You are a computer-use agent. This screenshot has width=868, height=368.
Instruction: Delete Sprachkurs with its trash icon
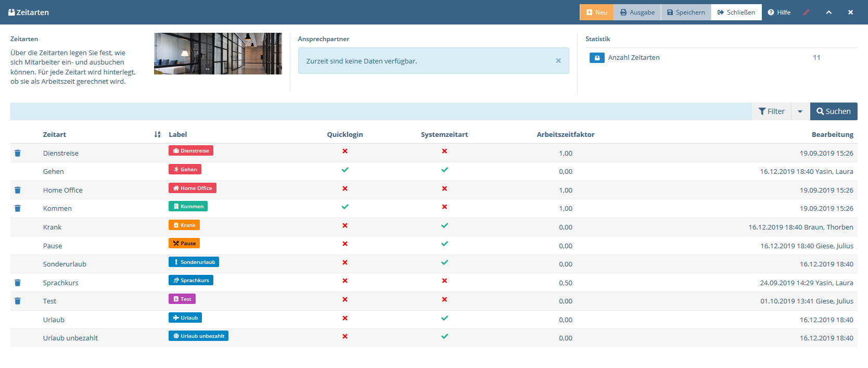(x=18, y=283)
